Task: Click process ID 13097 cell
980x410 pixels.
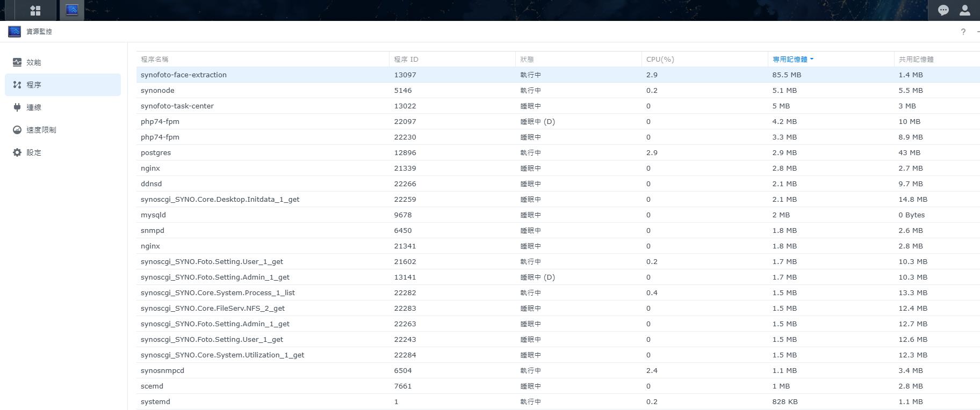Action: click(x=405, y=75)
